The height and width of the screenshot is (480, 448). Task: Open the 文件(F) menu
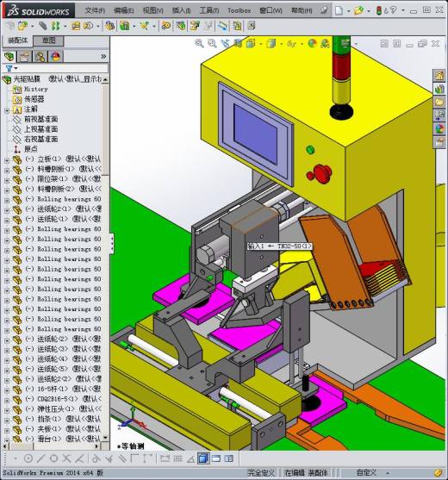tap(95, 10)
